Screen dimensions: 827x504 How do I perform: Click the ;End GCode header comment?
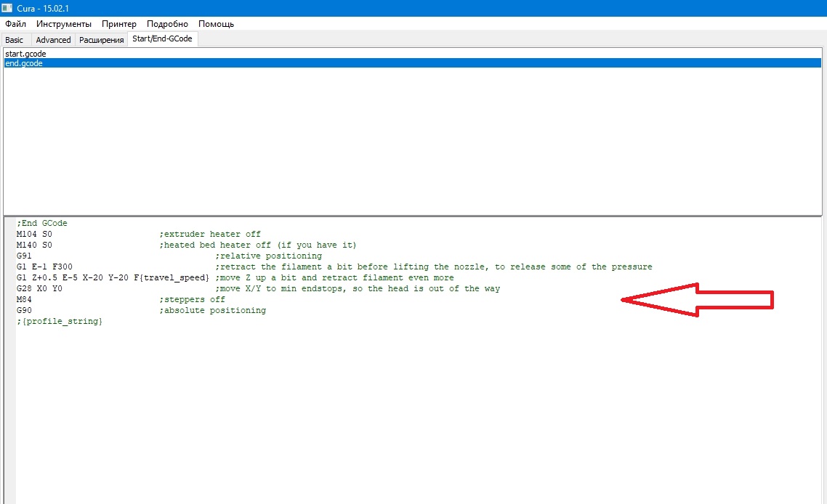(x=44, y=224)
